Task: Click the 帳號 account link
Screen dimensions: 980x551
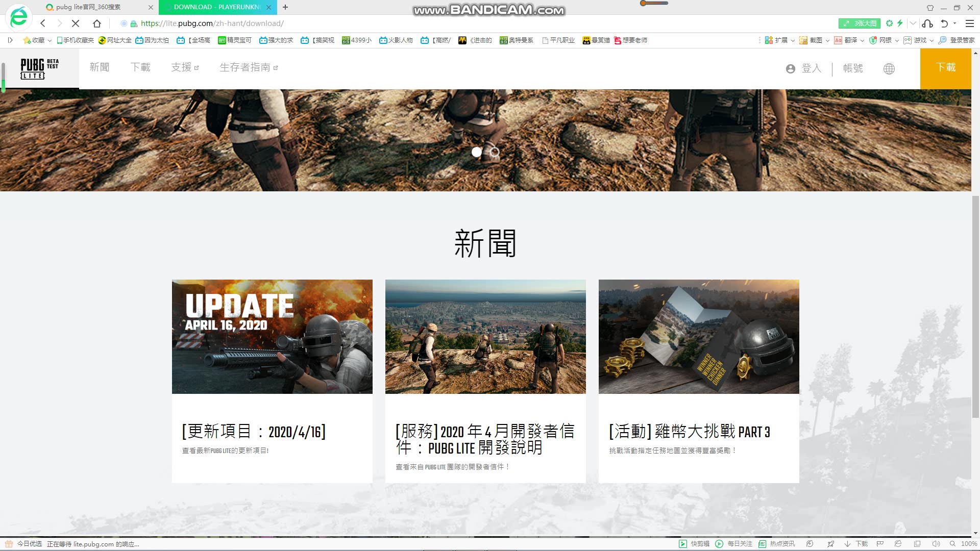Action: (853, 68)
